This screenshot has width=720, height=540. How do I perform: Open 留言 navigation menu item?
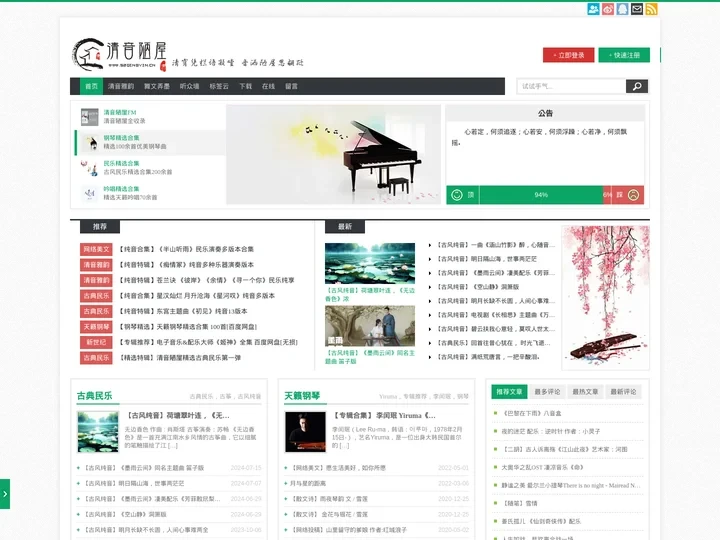tap(291, 86)
